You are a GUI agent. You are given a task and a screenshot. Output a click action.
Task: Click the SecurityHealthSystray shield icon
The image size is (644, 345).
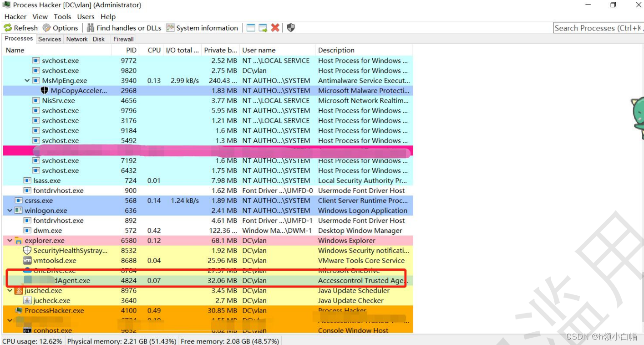point(27,250)
